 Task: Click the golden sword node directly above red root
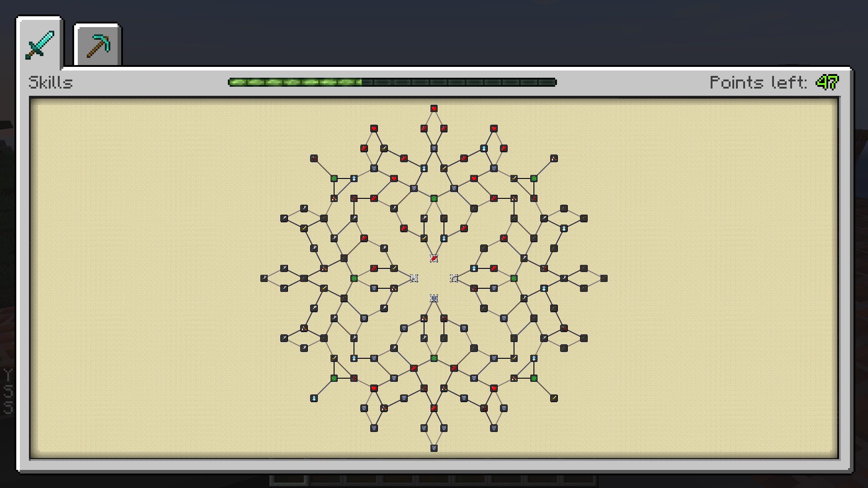point(424,238)
